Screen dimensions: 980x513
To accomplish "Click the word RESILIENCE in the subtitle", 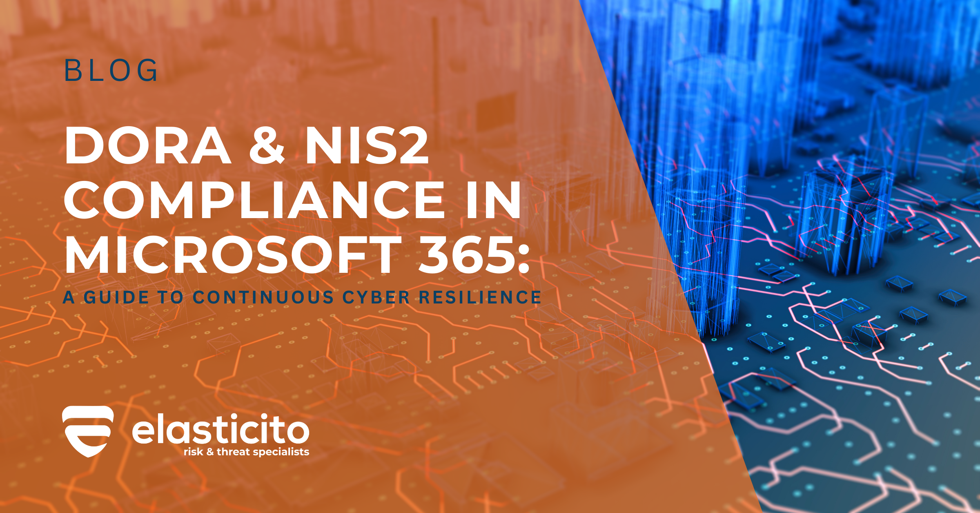I will 480,297.
